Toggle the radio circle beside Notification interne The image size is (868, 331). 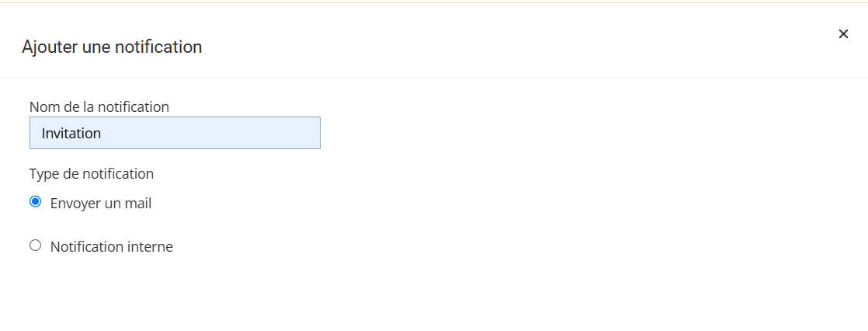tap(35, 246)
